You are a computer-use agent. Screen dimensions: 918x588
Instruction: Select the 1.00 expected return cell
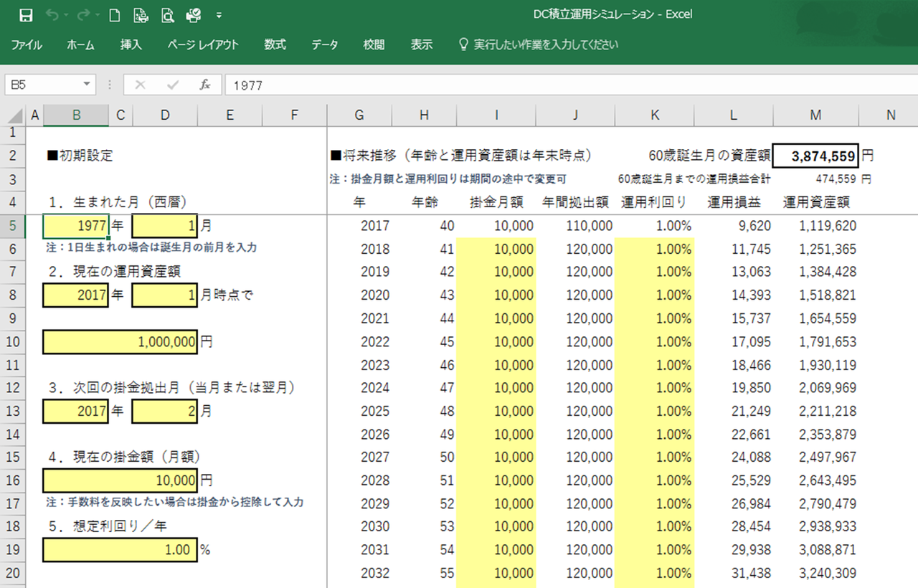120,550
